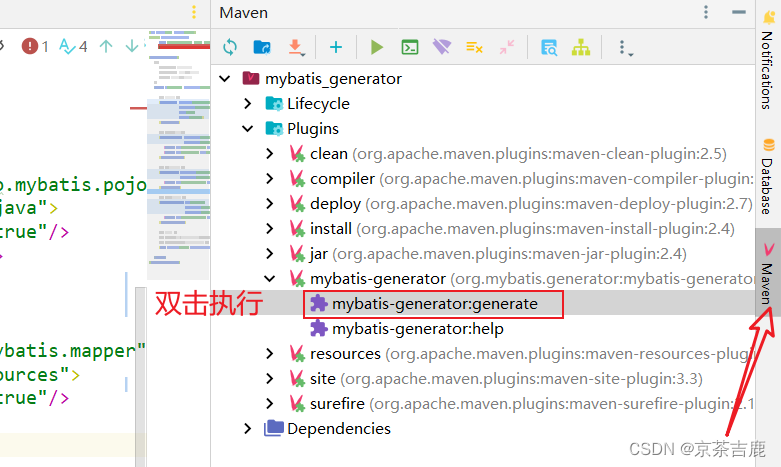The height and width of the screenshot is (467, 781).
Task: Select mybatis-generator:help goal
Action: (417, 329)
